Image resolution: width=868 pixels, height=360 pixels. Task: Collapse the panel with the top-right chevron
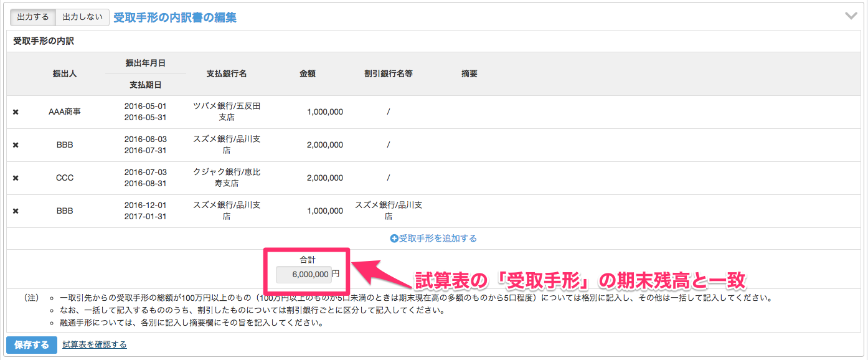[851, 16]
